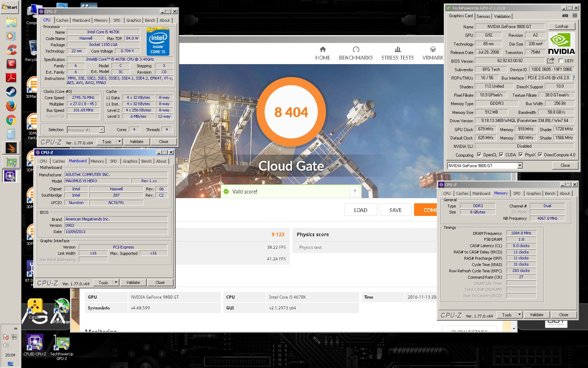Open Bench tab in CPU-Z CPU window
The height and width of the screenshot is (368, 588).
tap(150, 20)
